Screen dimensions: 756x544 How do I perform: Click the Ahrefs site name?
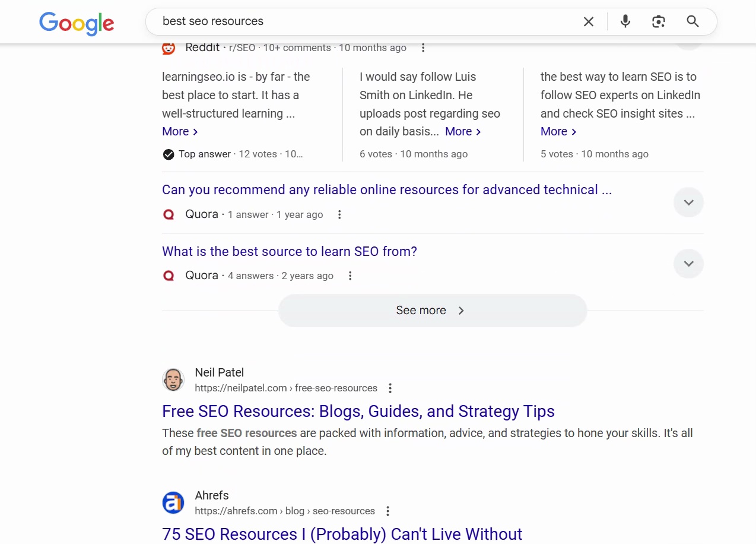tap(212, 496)
